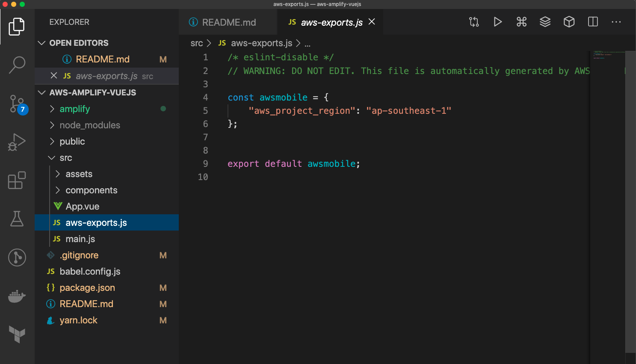Click the "ap-southeast-1" string value
Viewport: 636px width, 364px height.
tap(408, 111)
